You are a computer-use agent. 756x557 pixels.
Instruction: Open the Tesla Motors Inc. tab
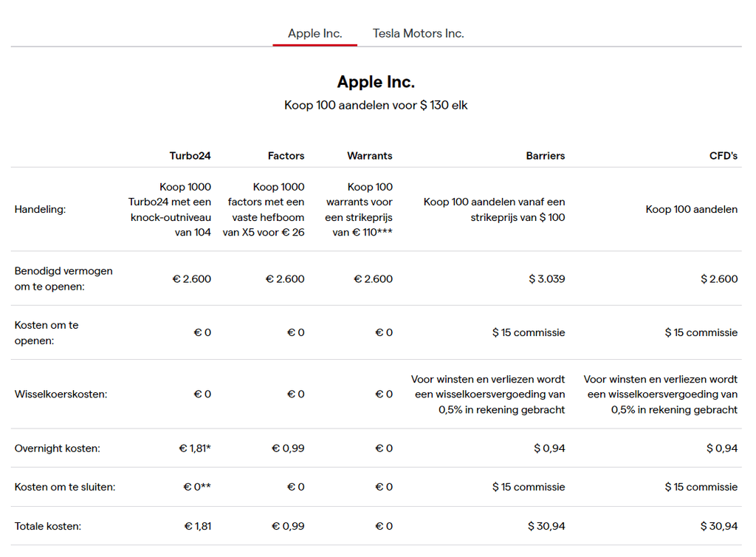[x=418, y=33]
